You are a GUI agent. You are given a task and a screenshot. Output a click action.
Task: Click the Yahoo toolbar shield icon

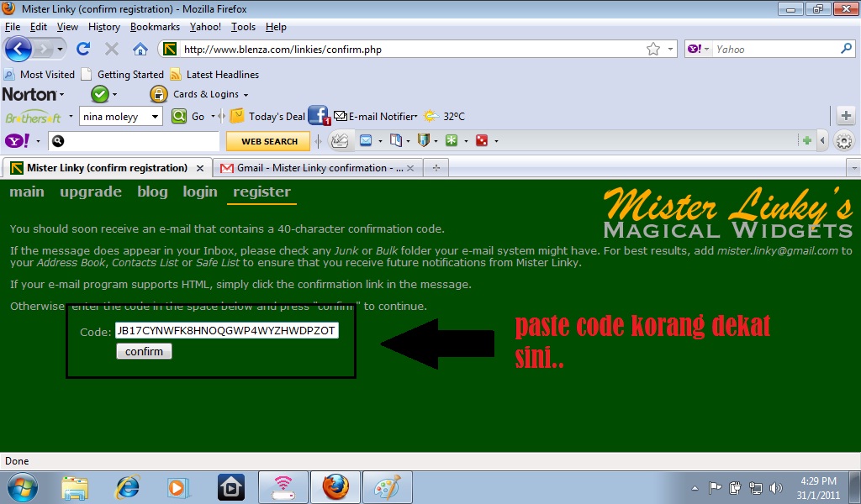[x=424, y=141]
